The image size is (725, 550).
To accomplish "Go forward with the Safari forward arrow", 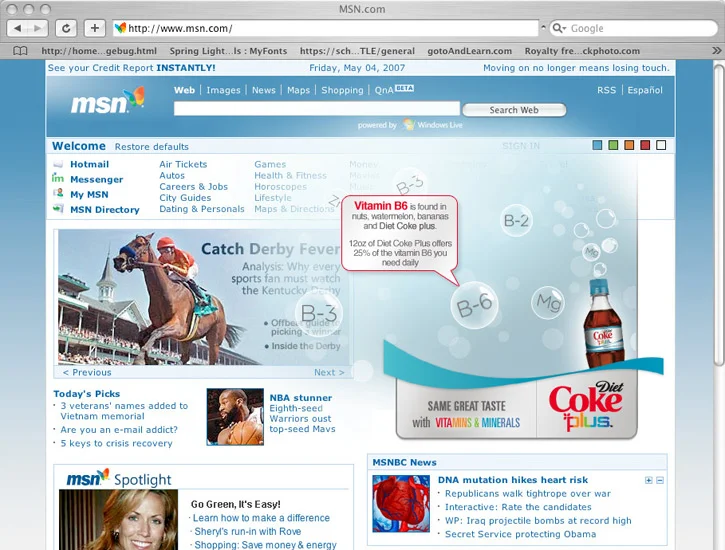I will click(37, 28).
